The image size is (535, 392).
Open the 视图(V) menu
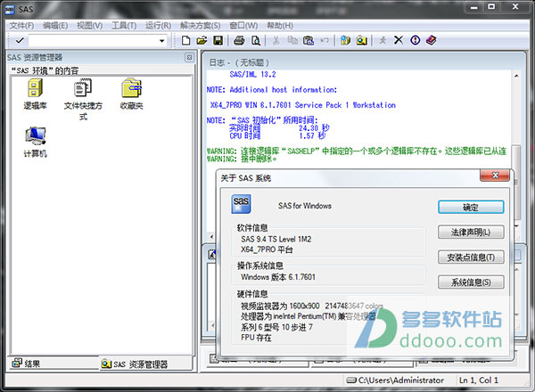coord(89,26)
